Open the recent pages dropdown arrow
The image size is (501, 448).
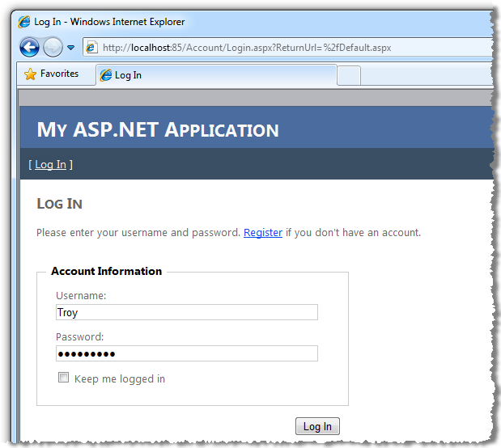tap(70, 48)
